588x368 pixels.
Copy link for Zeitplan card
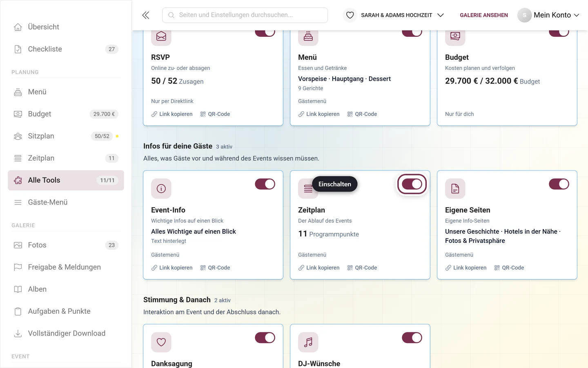(x=319, y=268)
